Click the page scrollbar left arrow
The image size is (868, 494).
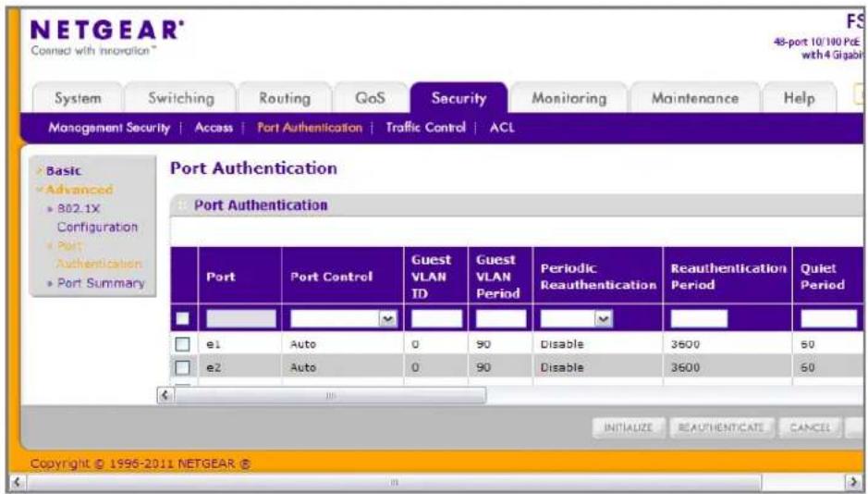18,482
